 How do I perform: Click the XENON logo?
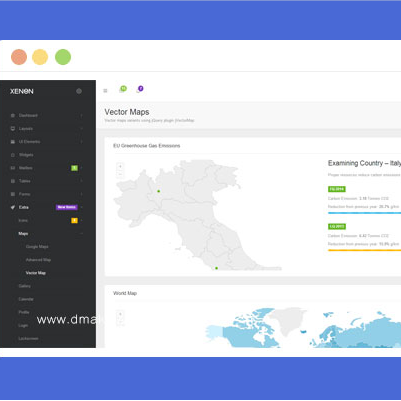22,91
